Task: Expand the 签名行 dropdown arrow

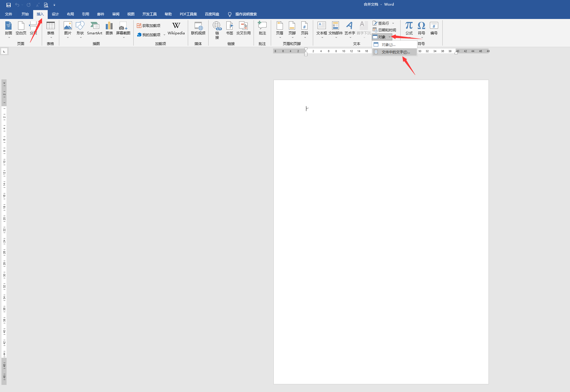Action: [x=393, y=23]
